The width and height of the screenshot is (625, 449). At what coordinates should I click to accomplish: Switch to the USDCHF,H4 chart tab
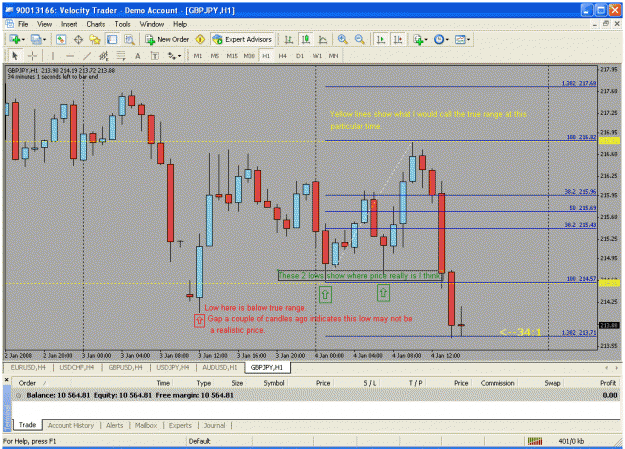tap(77, 367)
